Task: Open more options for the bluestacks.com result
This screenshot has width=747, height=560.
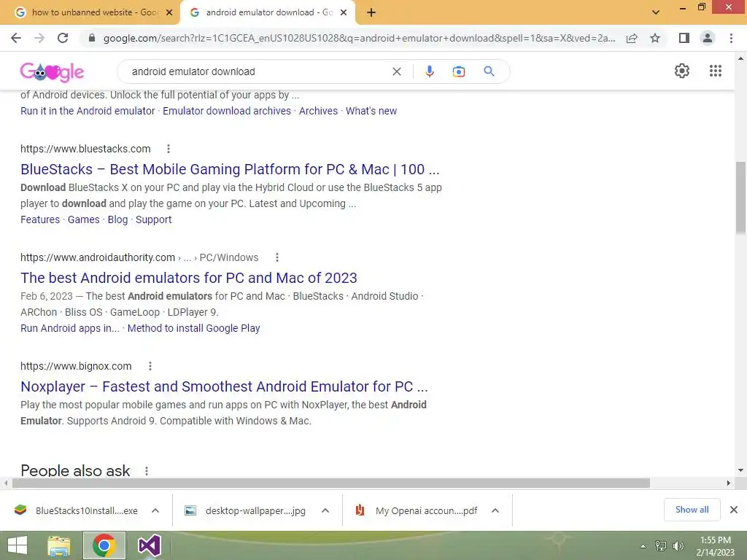Action: [169, 149]
